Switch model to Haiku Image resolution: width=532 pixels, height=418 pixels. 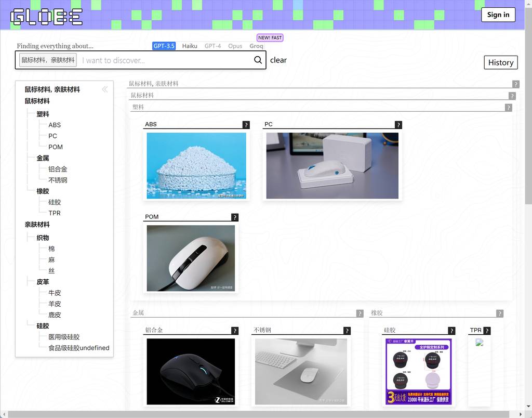coord(190,46)
